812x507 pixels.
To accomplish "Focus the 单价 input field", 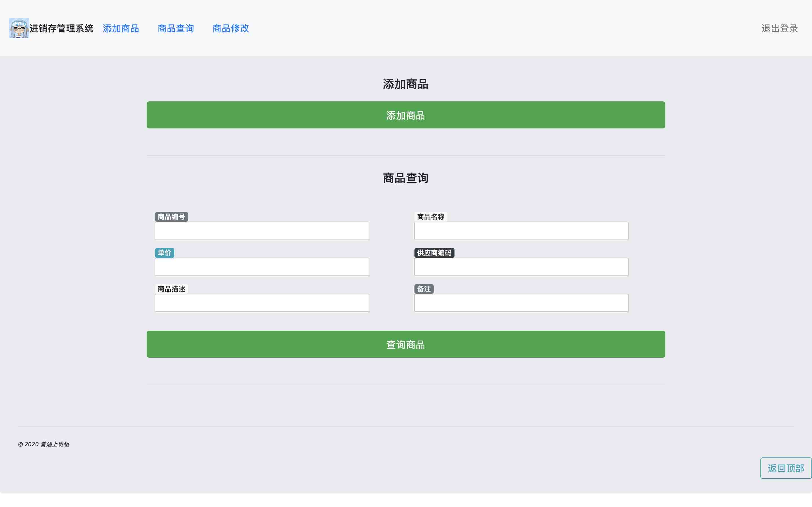I will (262, 267).
